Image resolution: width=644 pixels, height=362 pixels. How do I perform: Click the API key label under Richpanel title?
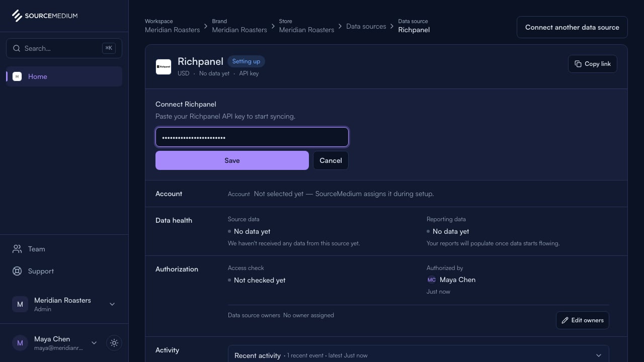(x=249, y=73)
